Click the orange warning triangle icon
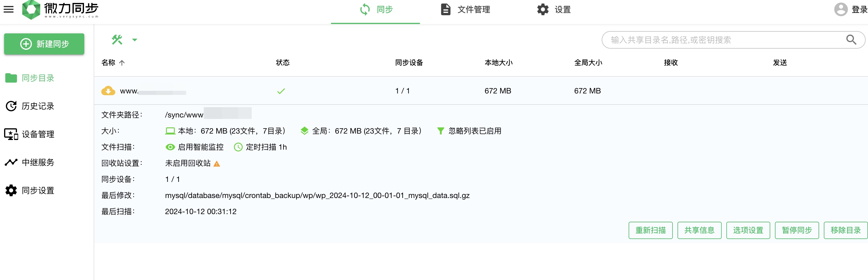 click(x=217, y=164)
